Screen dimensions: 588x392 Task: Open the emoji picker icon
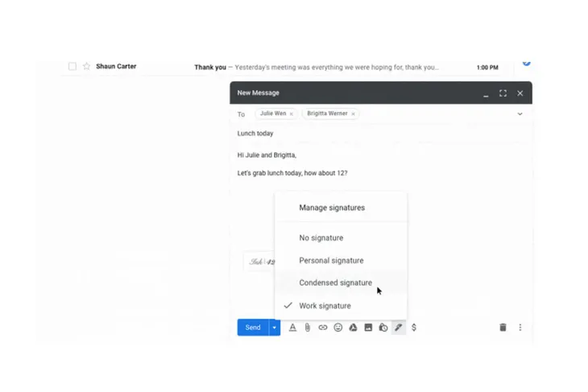pos(337,328)
